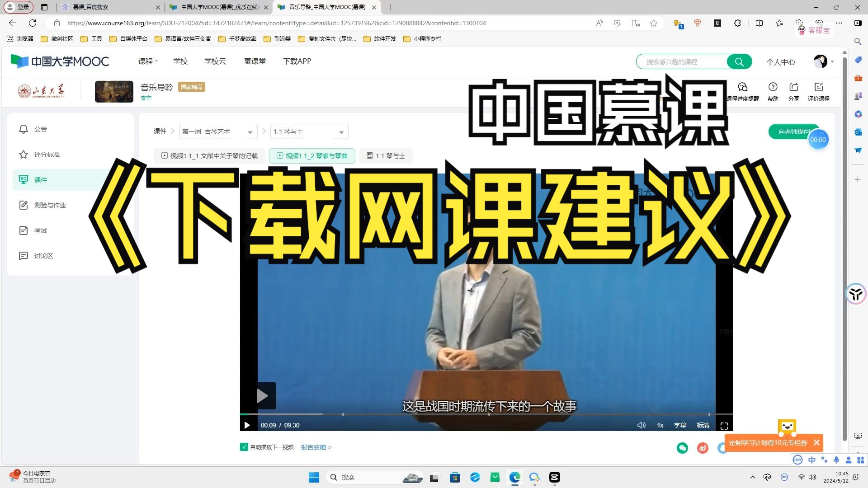Go back with the browser back arrow
The height and width of the screenshot is (488, 868).
pyautogui.click(x=13, y=23)
